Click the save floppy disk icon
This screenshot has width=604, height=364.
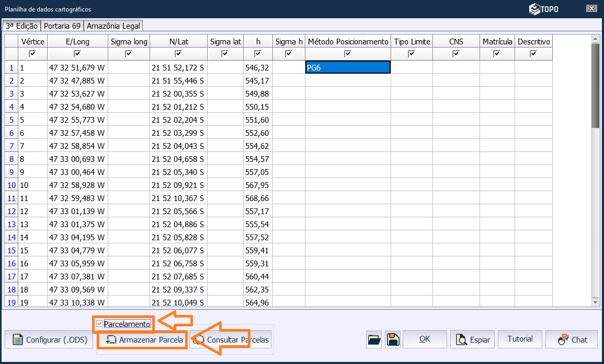coord(393,339)
